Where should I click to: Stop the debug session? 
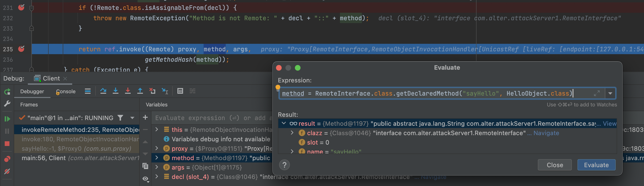7,144
